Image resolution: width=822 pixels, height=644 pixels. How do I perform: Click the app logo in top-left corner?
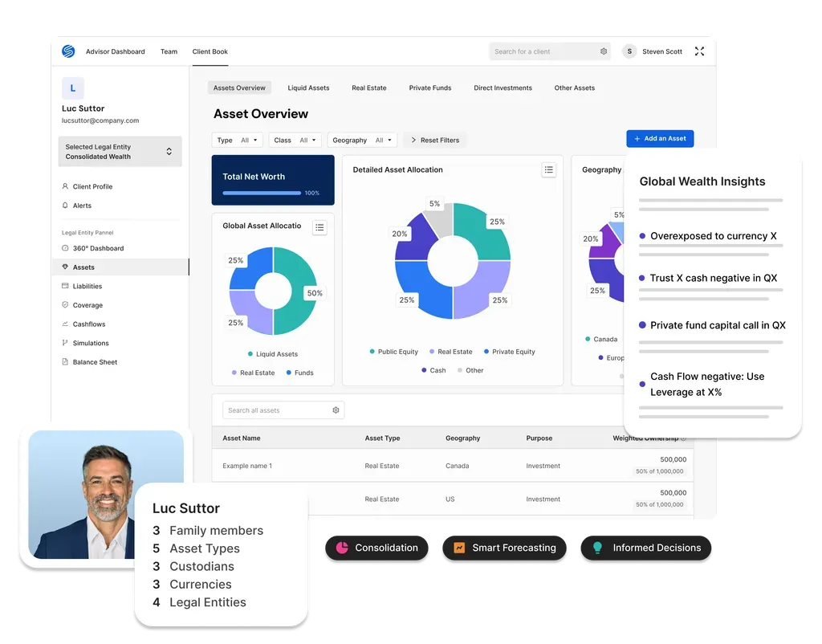[x=68, y=51]
